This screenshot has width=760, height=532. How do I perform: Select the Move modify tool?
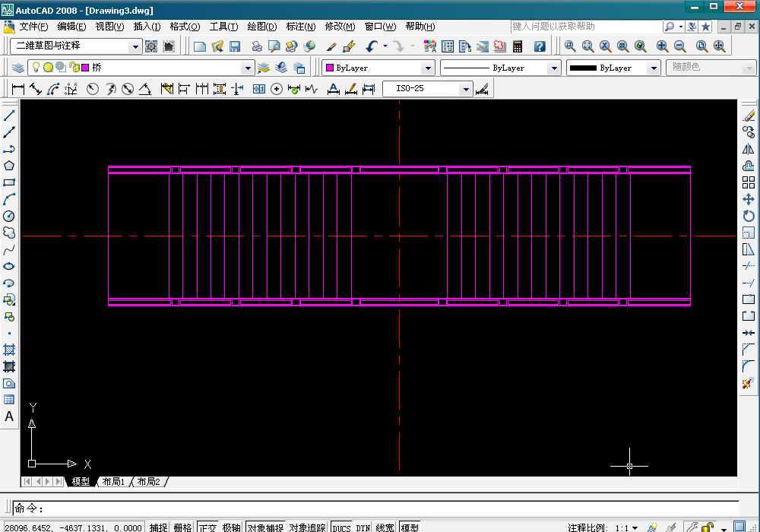(x=749, y=199)
